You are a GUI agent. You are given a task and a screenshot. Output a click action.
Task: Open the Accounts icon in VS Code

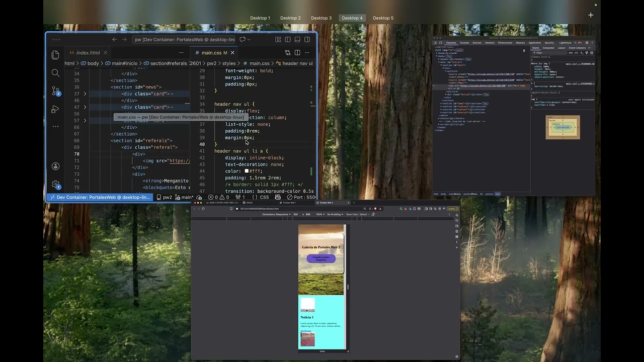[55, 166]
